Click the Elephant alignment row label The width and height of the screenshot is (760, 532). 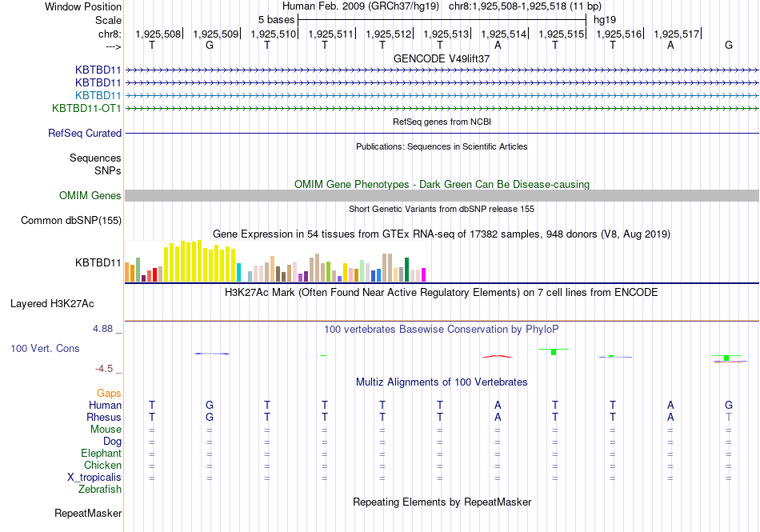[x=101, y=453]
